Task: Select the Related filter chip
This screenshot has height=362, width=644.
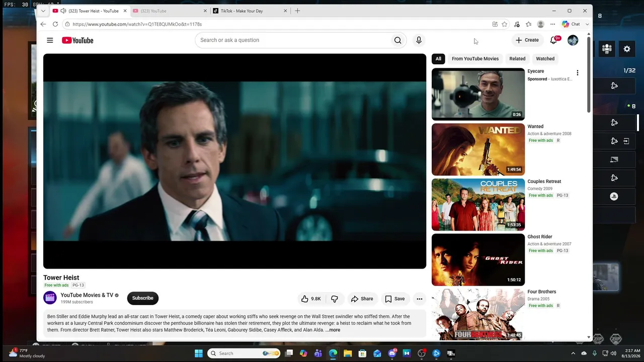Action: point(517,59)
